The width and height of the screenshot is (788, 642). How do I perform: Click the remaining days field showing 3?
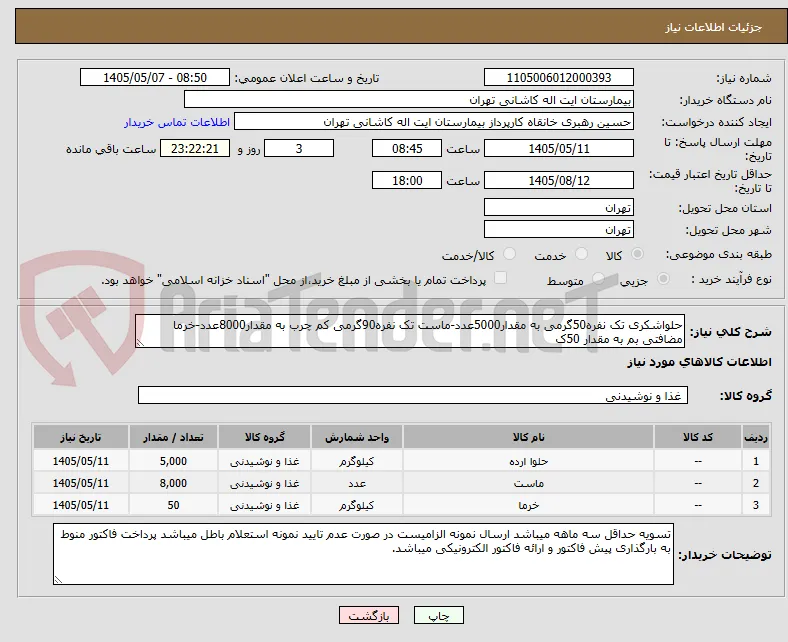tap(299, 148)
